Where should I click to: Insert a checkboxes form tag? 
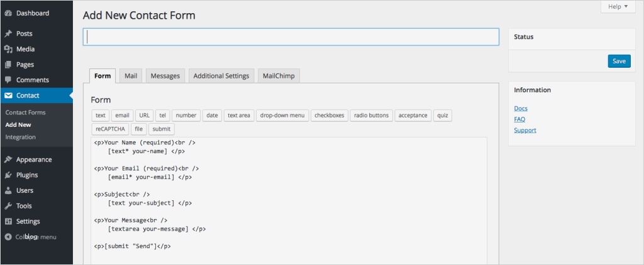pyautogui.click(x=329, y=115)
